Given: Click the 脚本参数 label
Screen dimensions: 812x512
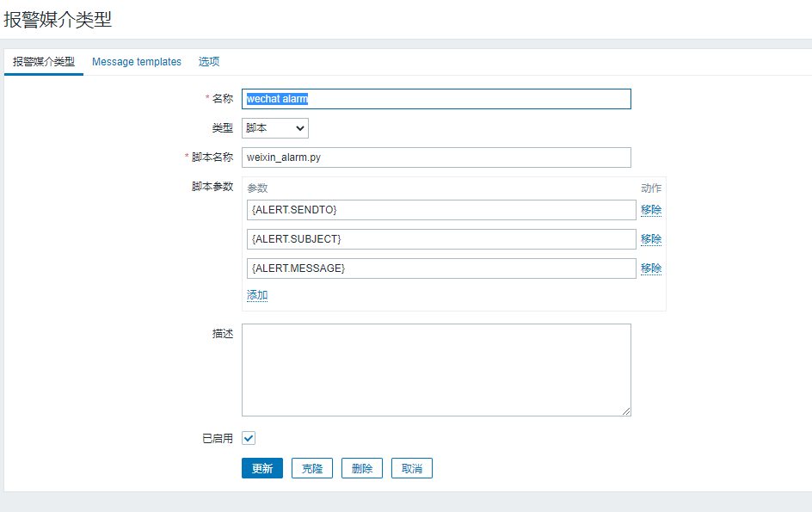Looking at the screenshot, I should [x=212, y=187].
